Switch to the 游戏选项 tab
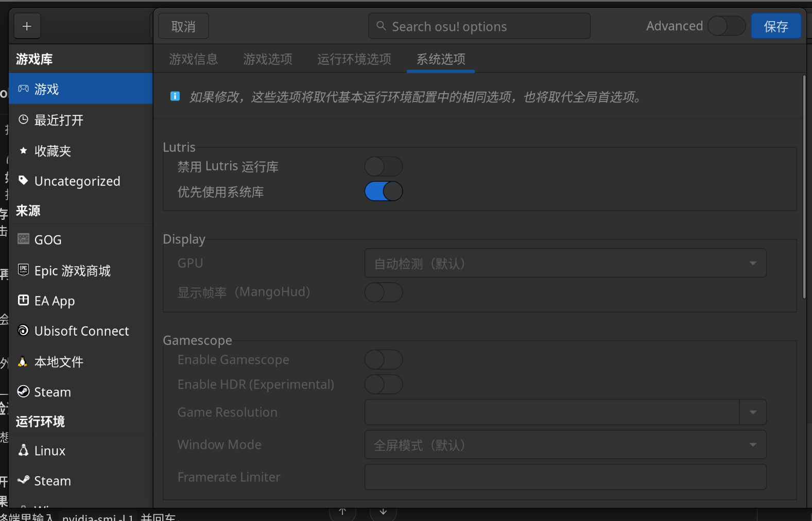The width and height of the screenshot is (812, 521). click(x=268, y=59)
